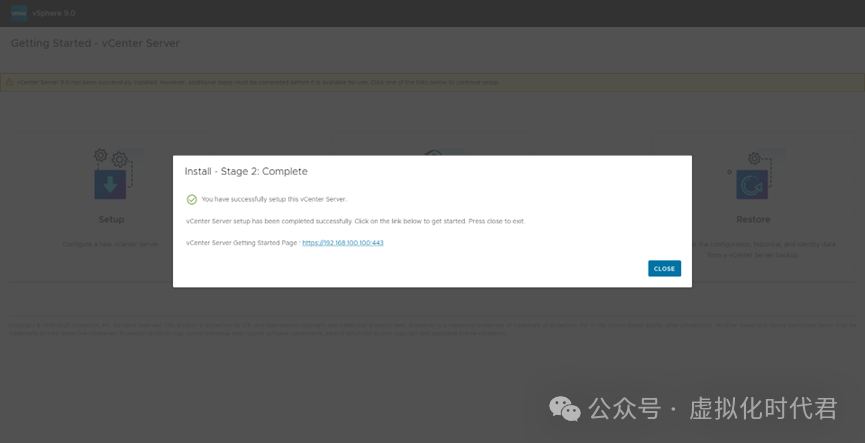Click the partly hidden icon above the dialog
Screen dimensions: 865x443
click(x=432, y=152)
